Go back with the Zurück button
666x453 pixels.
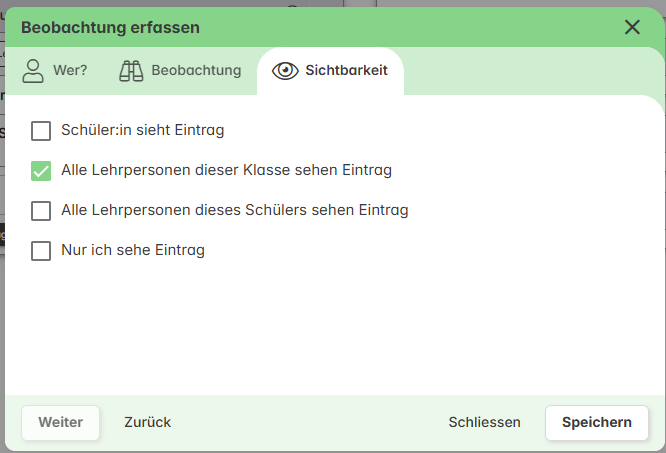[147, 422]
